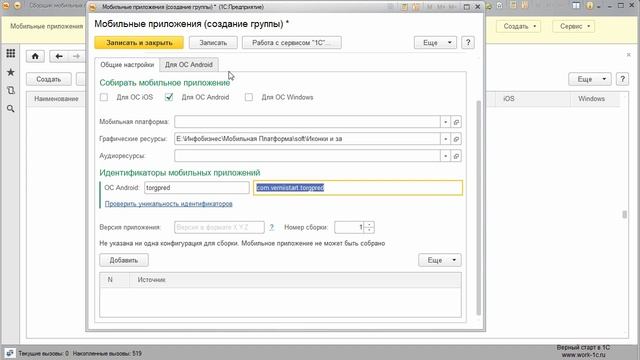
Task: Open the Еще dropdown in main window list
Action: click(x=590, y=79)
